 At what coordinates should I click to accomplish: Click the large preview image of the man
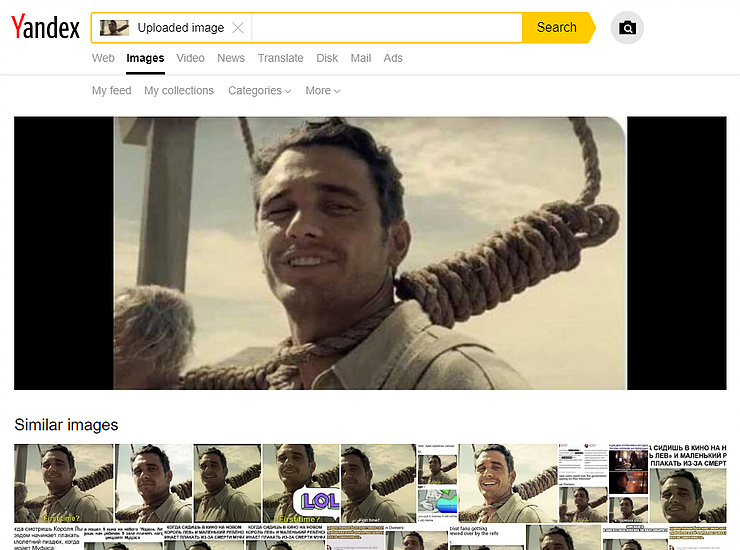[370, 253]
